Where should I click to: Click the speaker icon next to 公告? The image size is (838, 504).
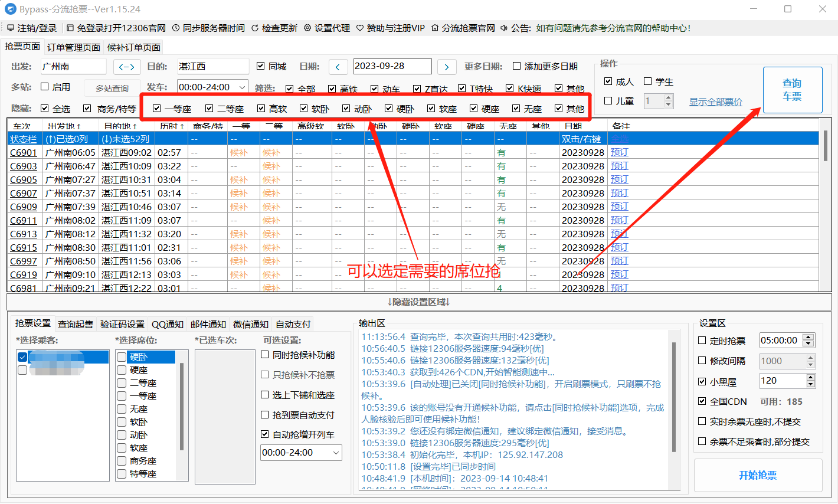(x=503, y=28)
